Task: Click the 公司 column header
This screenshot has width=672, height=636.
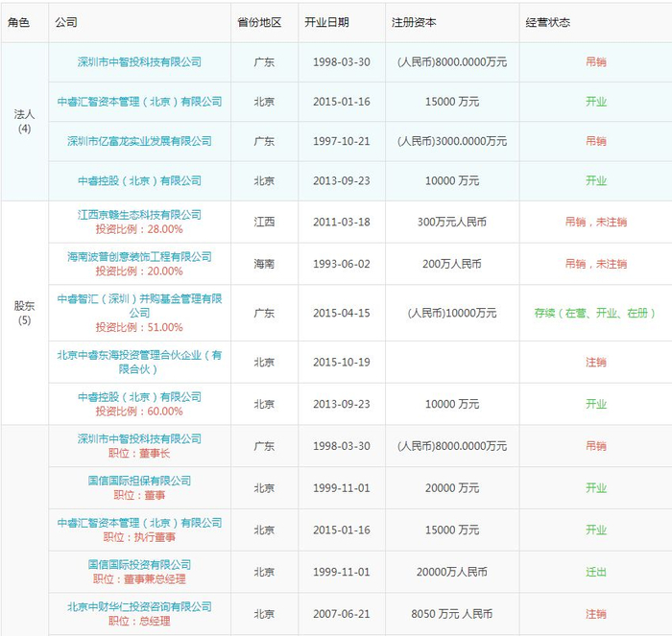Action: click(x=66, y=22)
